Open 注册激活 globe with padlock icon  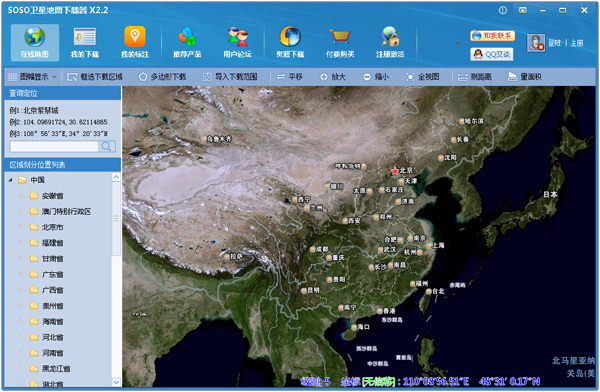click(x=390, y=42)
